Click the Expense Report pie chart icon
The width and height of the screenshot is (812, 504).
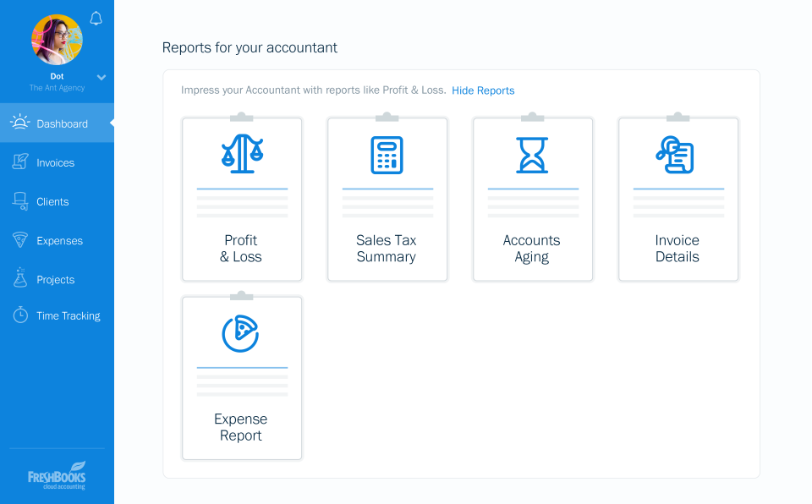tap(240, 333)
